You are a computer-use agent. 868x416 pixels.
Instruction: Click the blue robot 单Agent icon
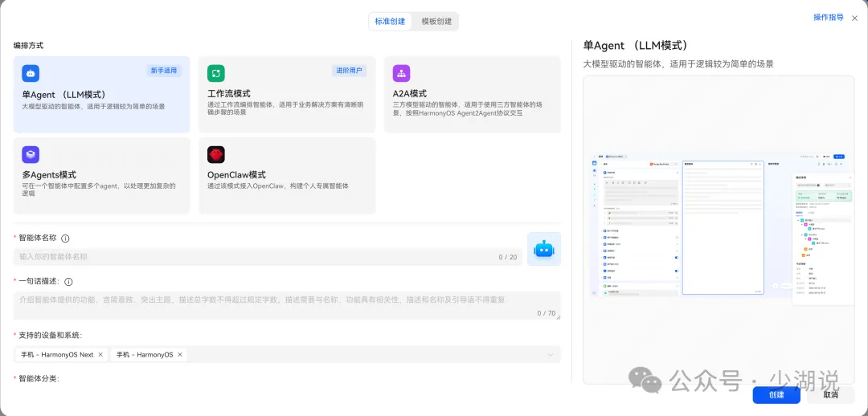pos(31,73)
